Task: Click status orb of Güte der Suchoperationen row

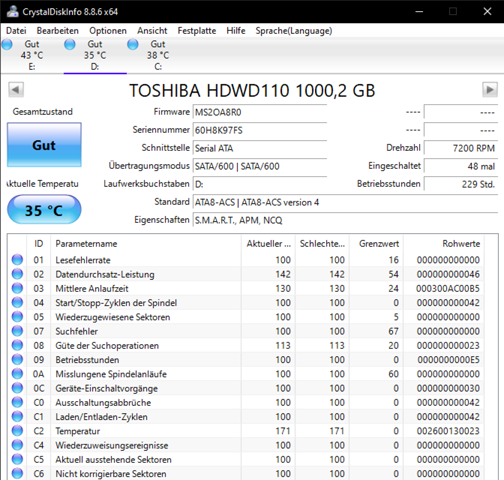Action: pos(17,345)
